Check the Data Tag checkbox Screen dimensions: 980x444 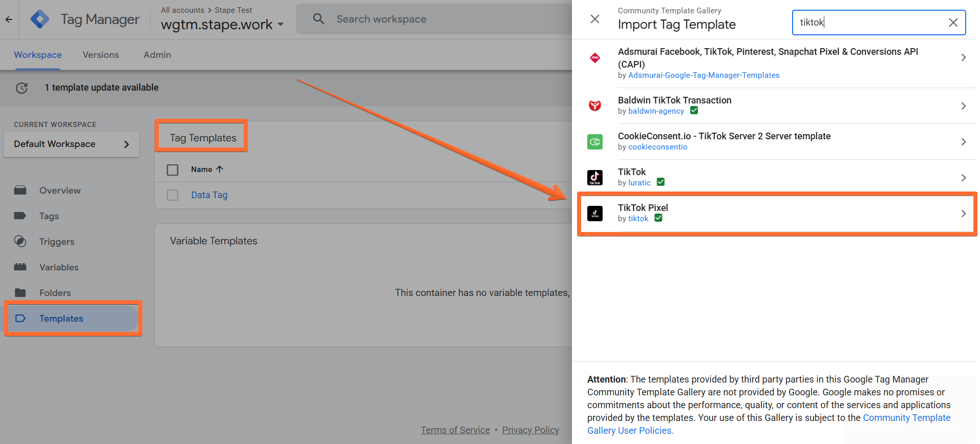pos(173,195)
